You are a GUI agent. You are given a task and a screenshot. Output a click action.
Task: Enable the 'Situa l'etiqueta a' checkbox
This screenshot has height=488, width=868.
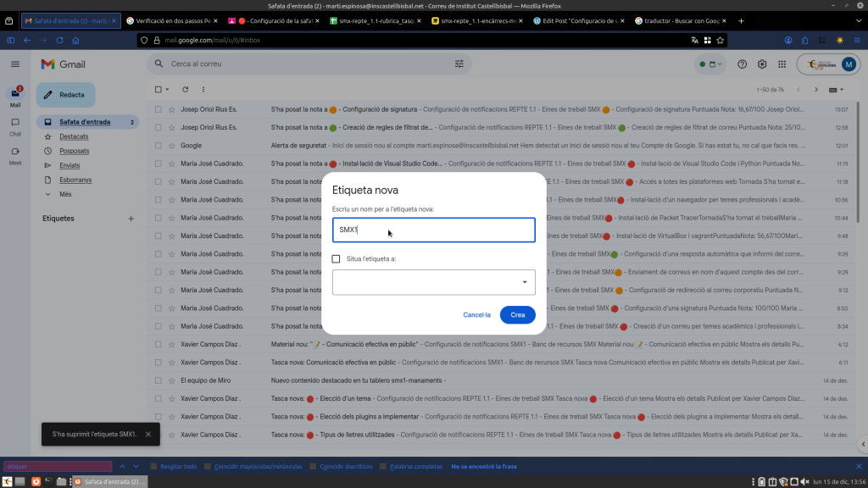(337, 259)
